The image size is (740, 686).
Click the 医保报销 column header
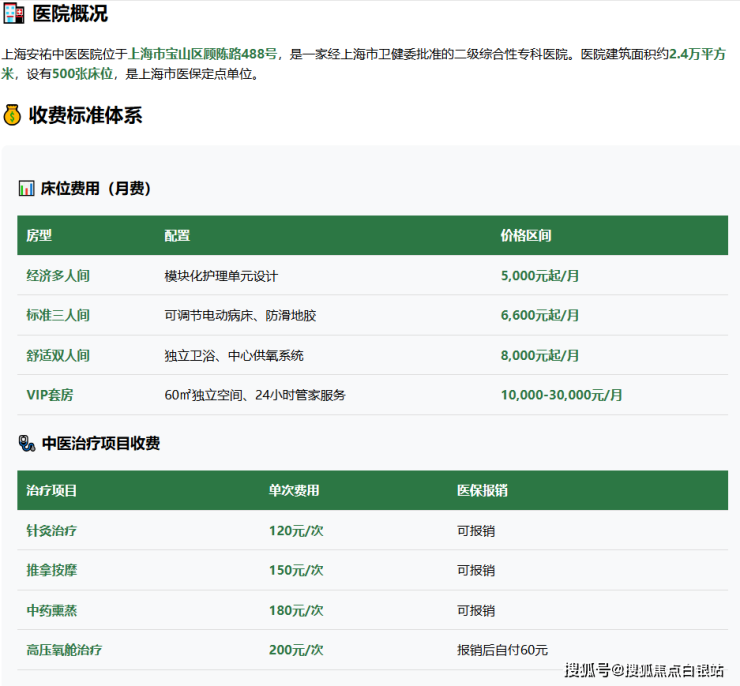(x=482, y=491)
